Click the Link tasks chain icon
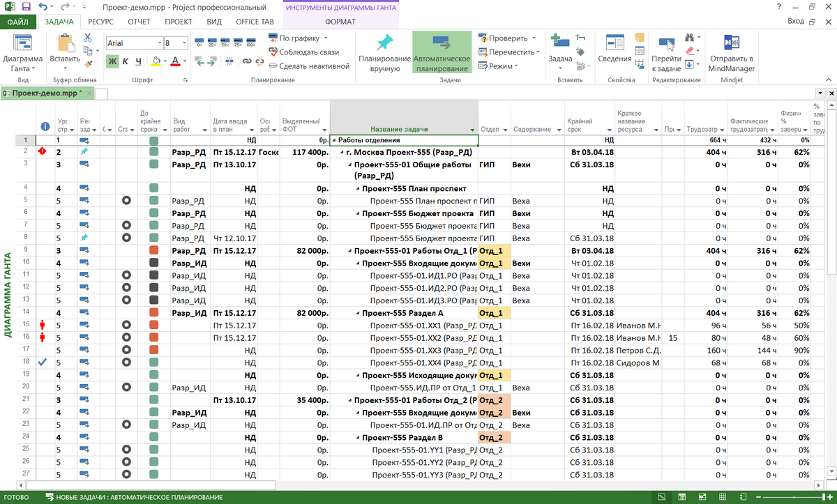The image size is (837, 504). [x=246, y=61]
